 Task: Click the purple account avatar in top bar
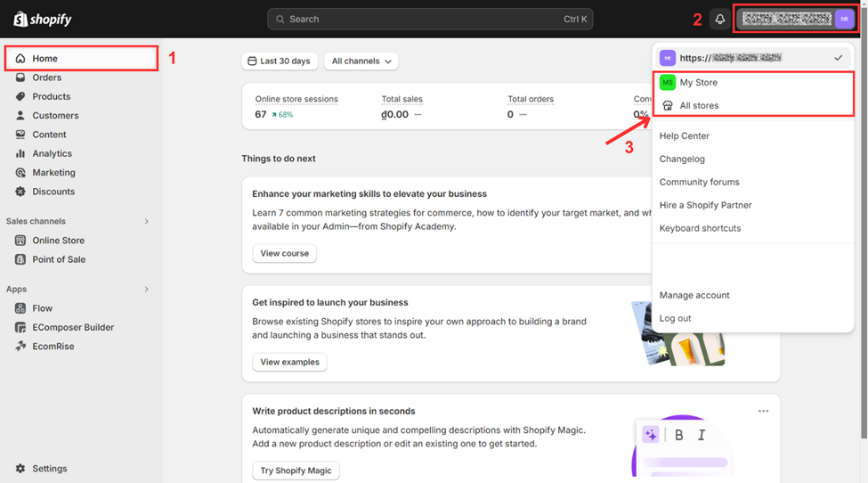tap(844, 19)
